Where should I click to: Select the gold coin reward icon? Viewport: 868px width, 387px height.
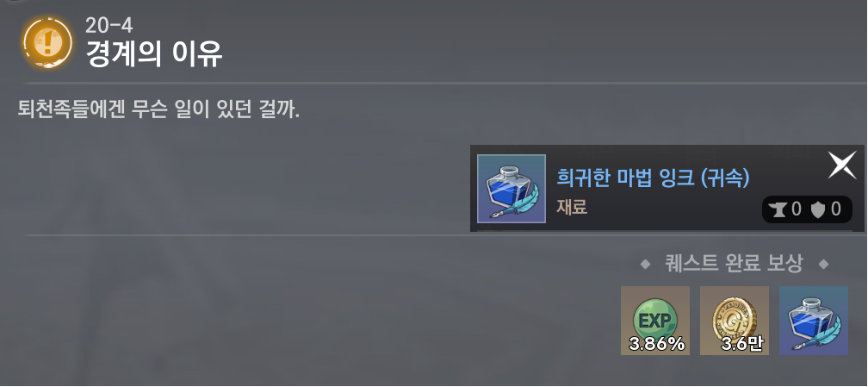734,321
